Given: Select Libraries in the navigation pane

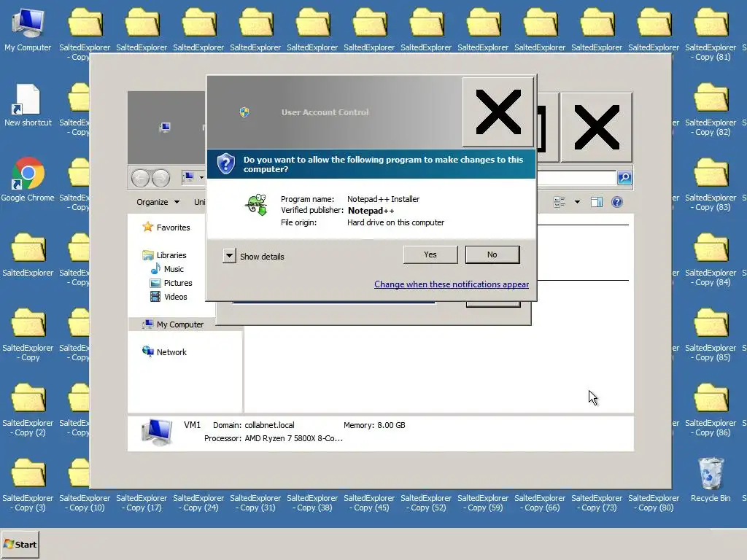Looking at the screenshot, I should point(164,255).
